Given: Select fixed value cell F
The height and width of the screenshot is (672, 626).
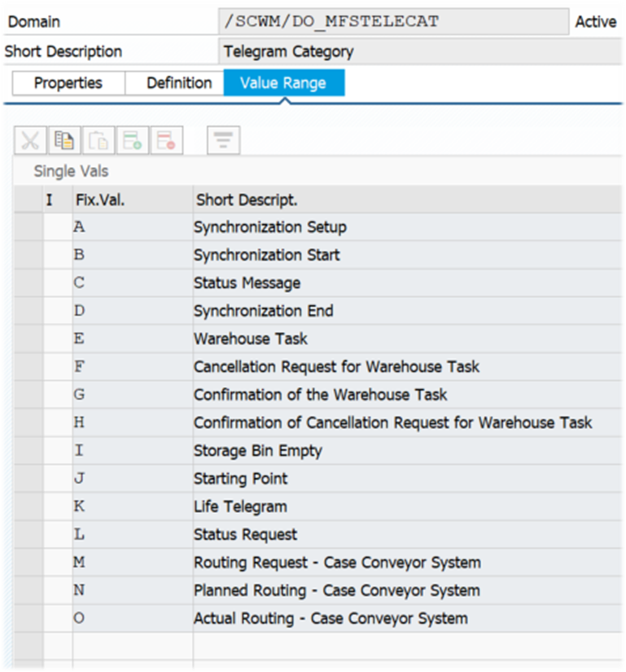Looking at the screenshot, I should pyautogui.click(x=133, y=367).
